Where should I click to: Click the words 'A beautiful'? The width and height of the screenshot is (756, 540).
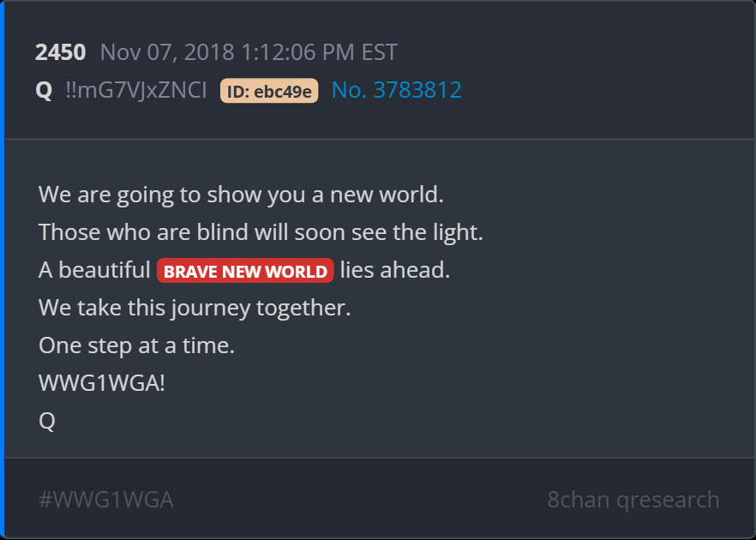click(94, 270)
